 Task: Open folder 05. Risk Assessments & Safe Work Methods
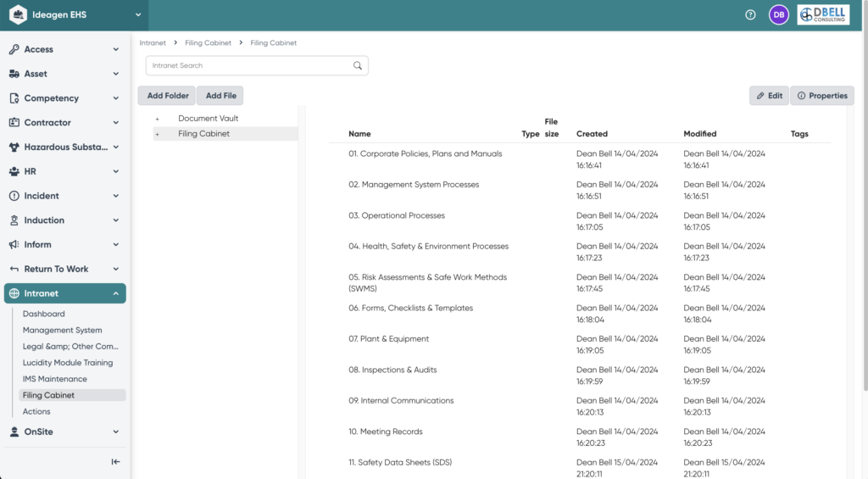pyautogui.click(x=427, y=282)
